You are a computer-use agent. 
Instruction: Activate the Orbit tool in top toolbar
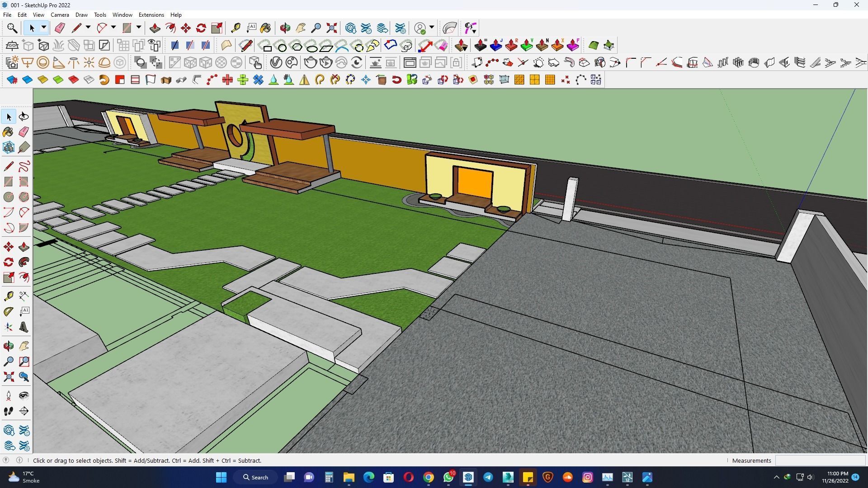(x=285, y=28)
